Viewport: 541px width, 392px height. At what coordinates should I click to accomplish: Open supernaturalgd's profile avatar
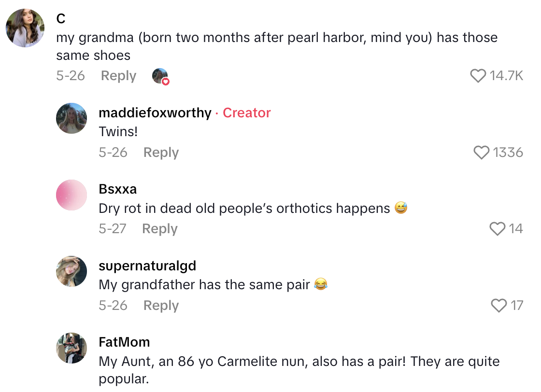[x=71, y=271]
